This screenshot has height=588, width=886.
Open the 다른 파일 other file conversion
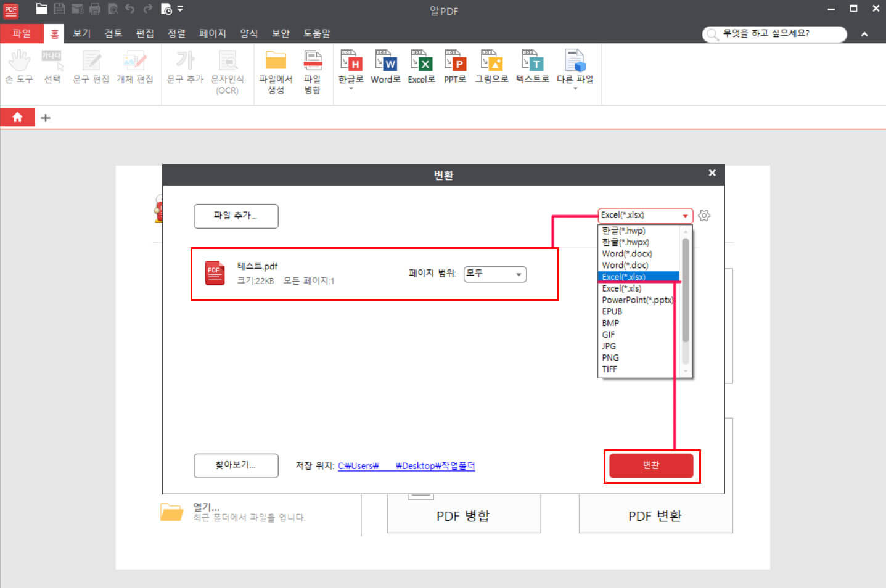pos(575,69)
